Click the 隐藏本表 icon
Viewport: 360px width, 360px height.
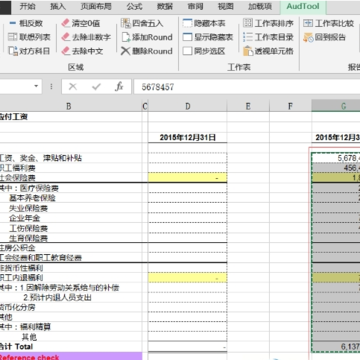[188, 23]
